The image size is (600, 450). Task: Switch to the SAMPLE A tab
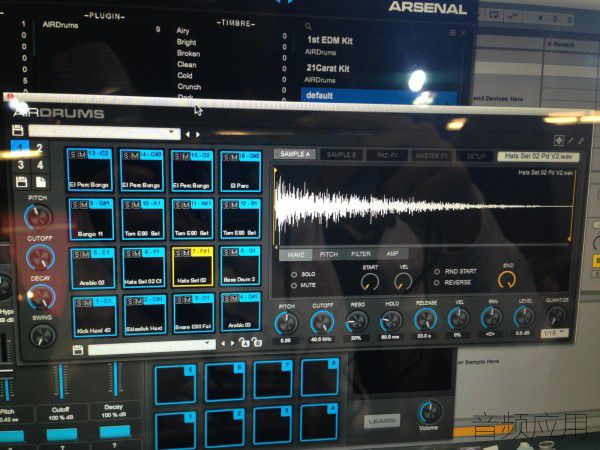[x=295, y=154]
